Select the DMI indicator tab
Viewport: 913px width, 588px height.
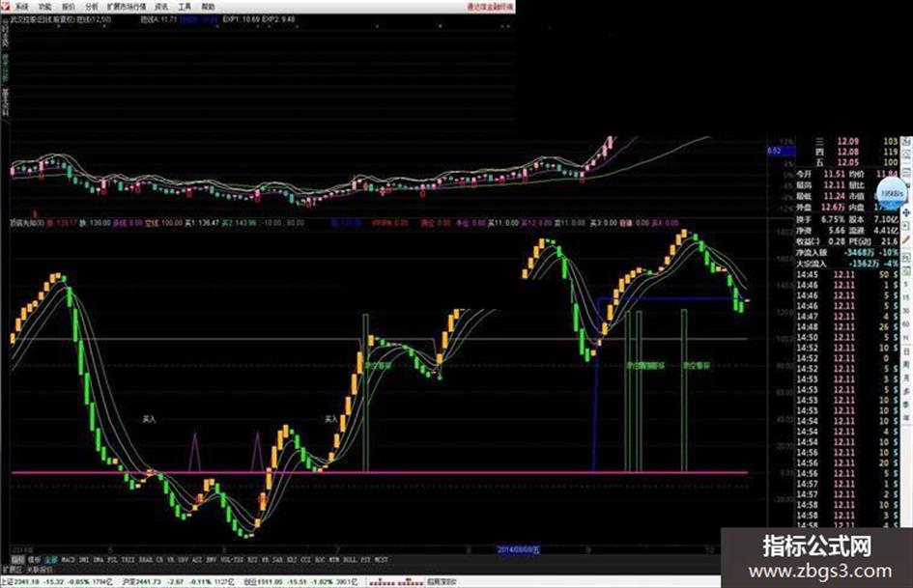tap(84, 559)
